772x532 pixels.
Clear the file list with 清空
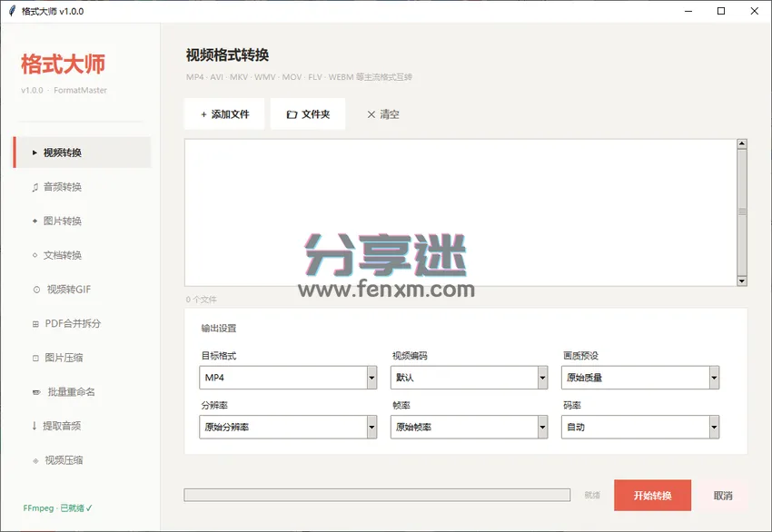coord(383,114)
